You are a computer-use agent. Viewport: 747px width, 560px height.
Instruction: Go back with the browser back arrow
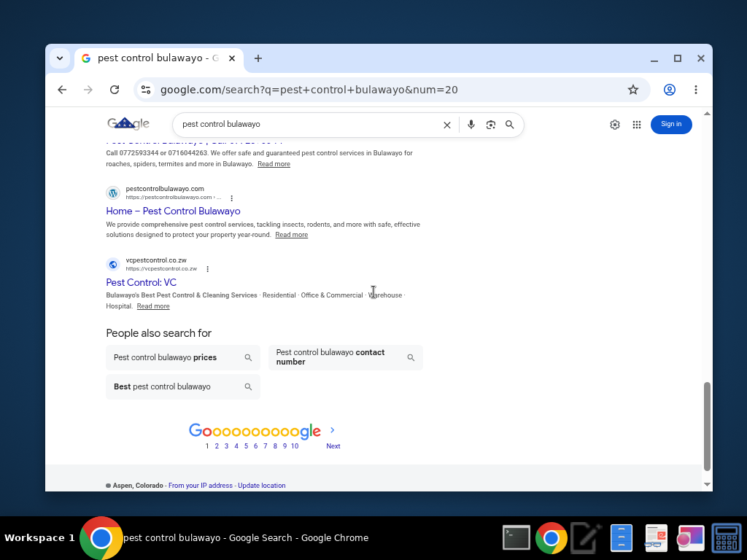(x=62, y=90)
